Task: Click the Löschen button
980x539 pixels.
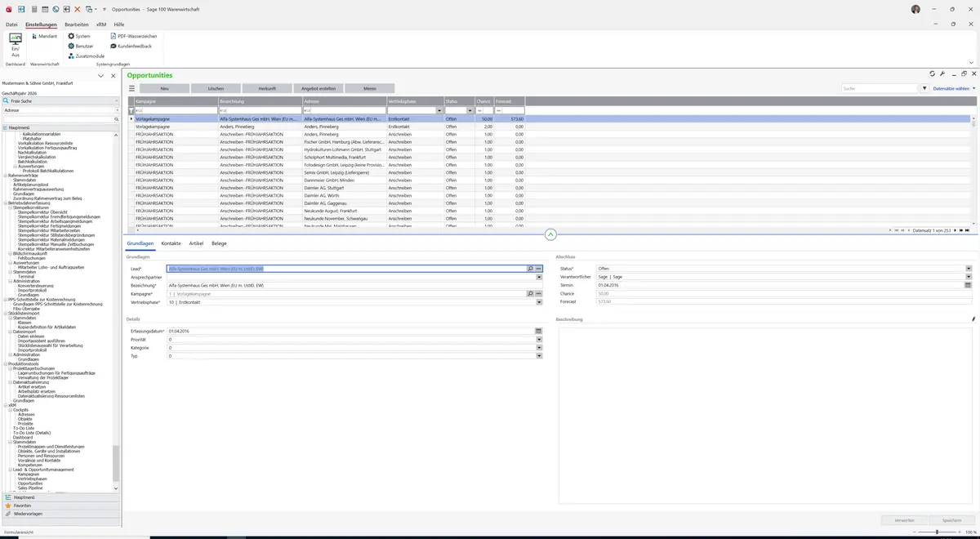Action: [216, 88]
